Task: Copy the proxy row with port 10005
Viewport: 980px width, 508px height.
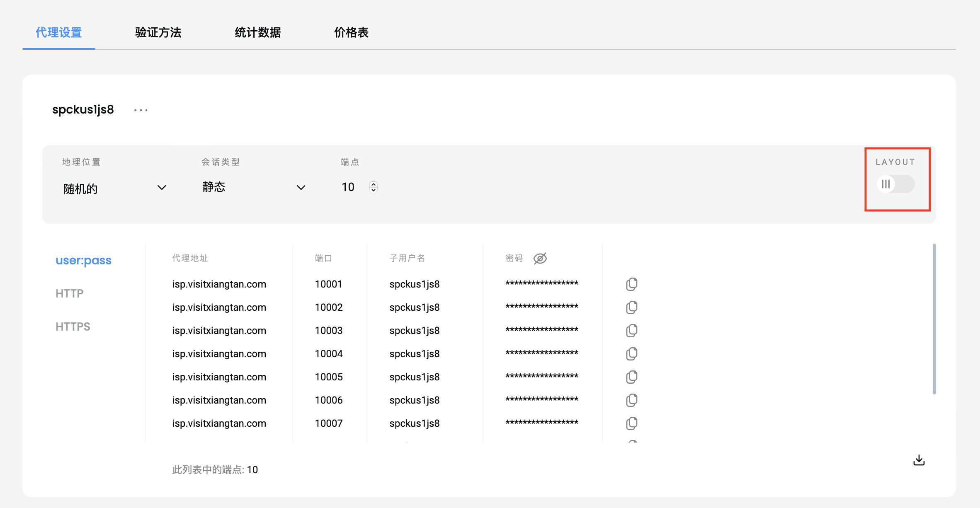Action: [x=631, y=377]
